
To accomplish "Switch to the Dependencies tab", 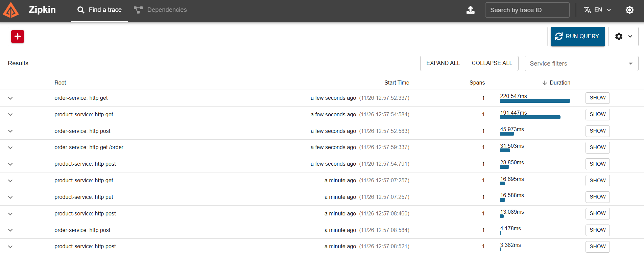I will pos(160,10).
